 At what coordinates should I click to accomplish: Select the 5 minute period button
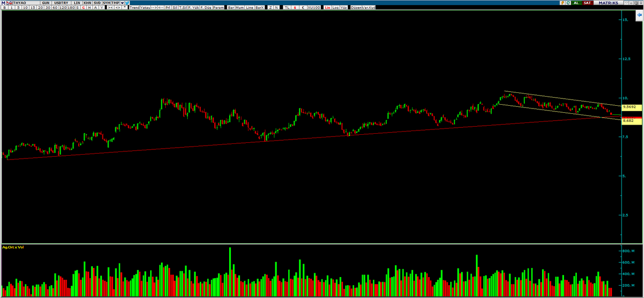click(x=18, y=8)
